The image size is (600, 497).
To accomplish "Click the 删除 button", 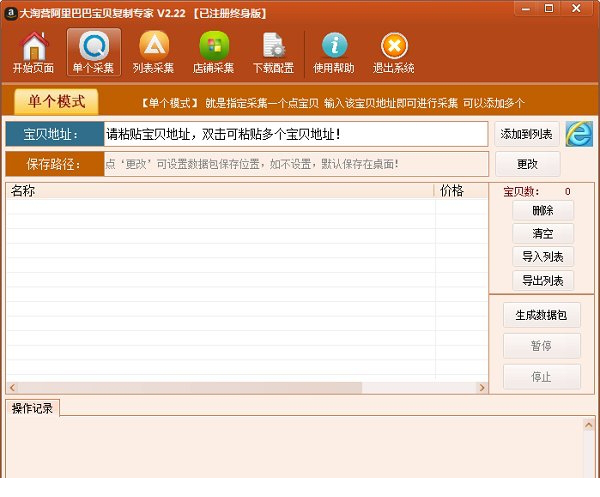I will (x=543, y=210).
